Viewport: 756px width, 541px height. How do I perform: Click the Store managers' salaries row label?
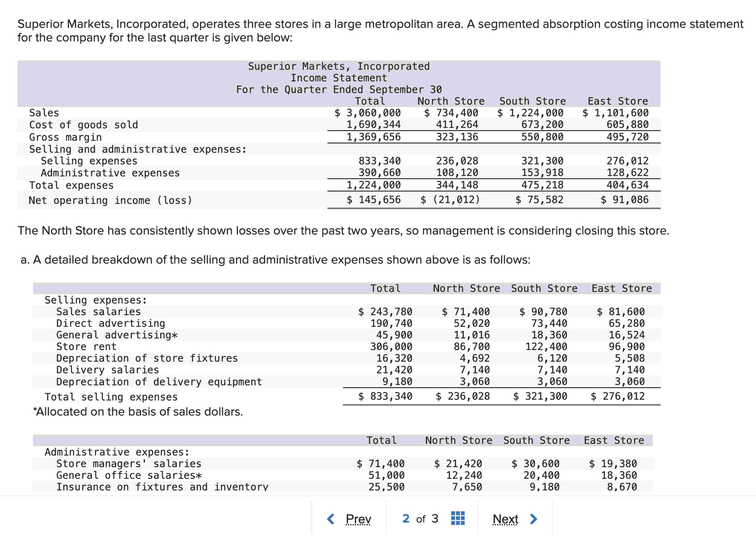(128, 463)
